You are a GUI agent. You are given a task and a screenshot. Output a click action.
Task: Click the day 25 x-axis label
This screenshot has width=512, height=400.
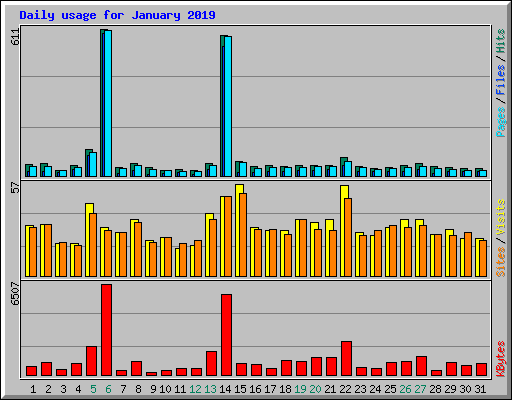click(x=390, y=389)
